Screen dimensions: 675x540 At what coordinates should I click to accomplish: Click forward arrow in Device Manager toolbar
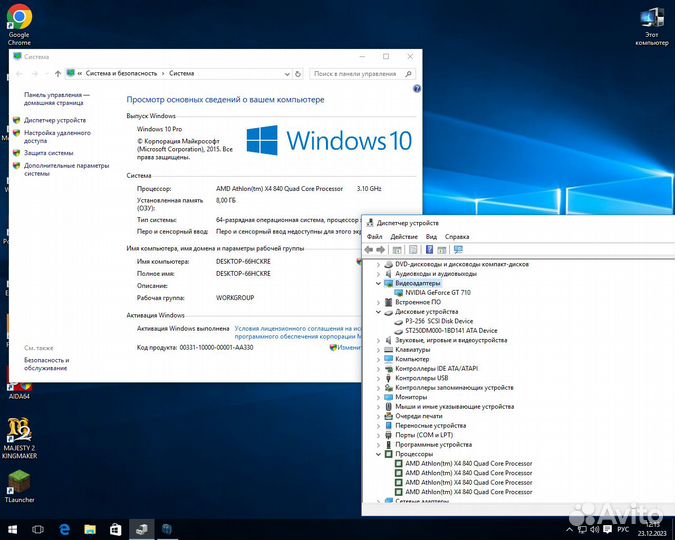click(381, 250)
